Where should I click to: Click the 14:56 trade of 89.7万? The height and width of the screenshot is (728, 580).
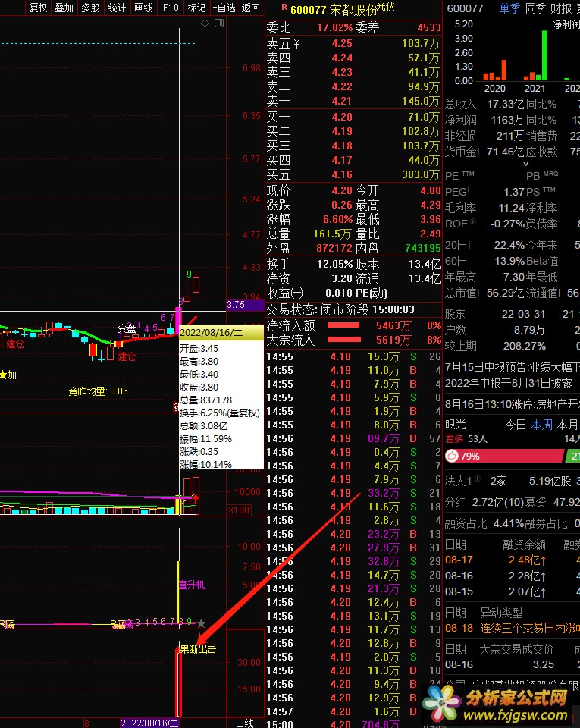coord(353,438)
